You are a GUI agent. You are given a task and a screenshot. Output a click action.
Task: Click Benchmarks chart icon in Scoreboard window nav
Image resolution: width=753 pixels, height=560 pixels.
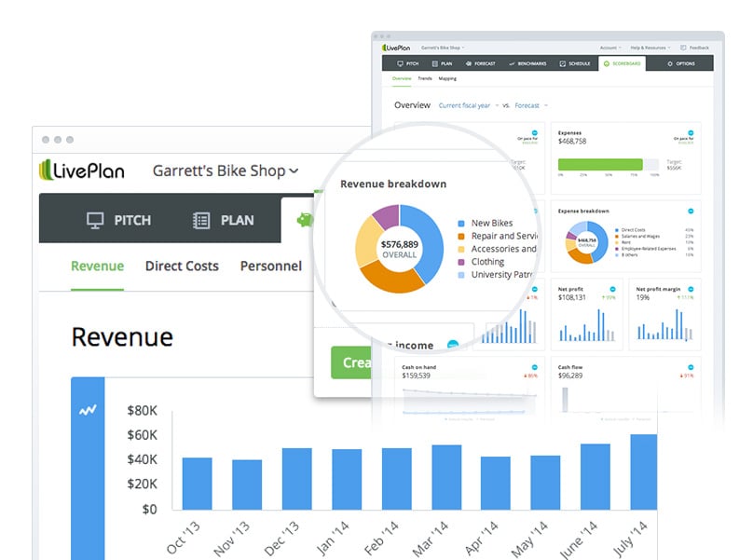coord(512,63)
